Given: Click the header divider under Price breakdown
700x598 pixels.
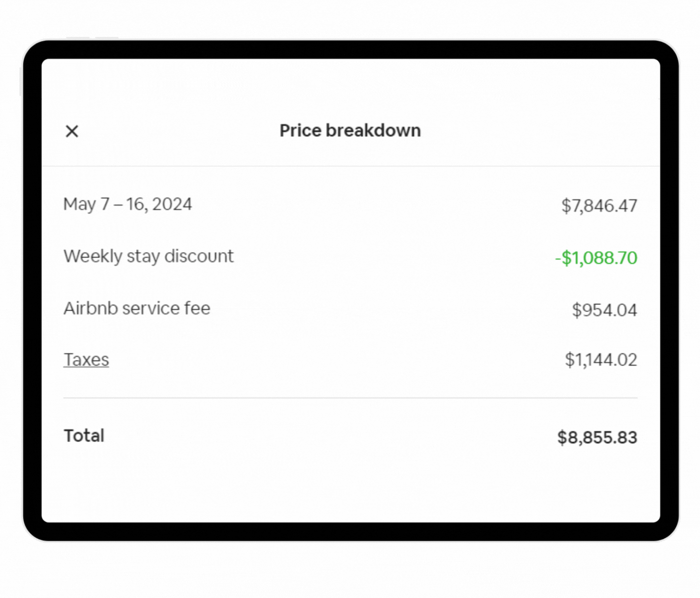Looking at the screenshot, I should click(350, 166).
